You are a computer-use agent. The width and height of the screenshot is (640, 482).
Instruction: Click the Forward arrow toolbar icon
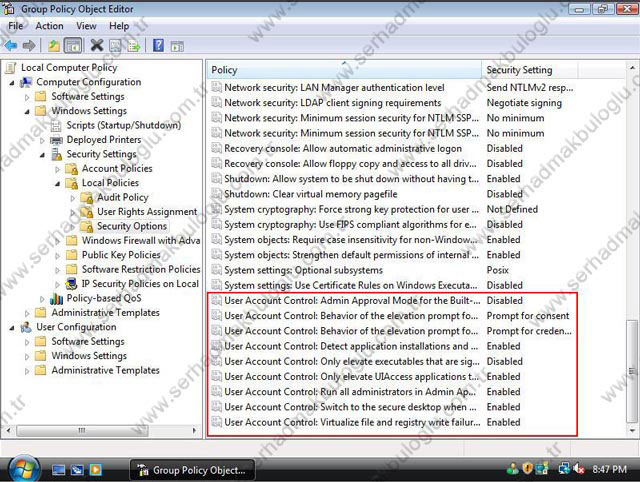click(29, 45)
